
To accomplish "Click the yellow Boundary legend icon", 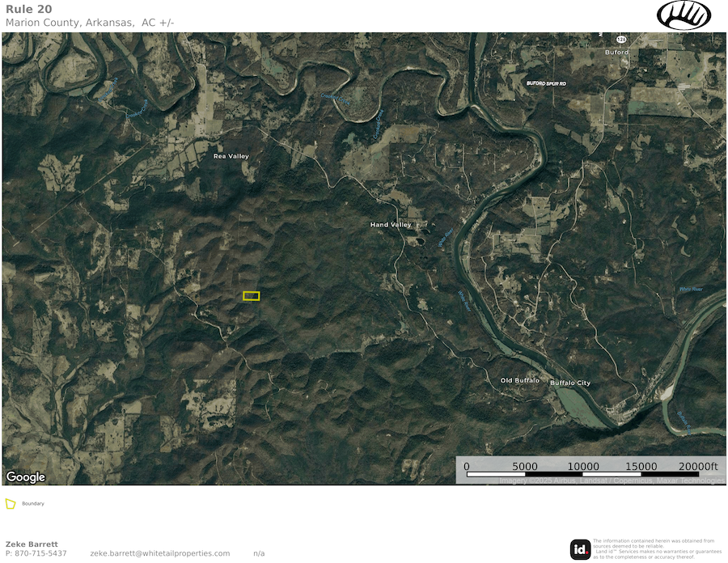I will pos(11,504).
